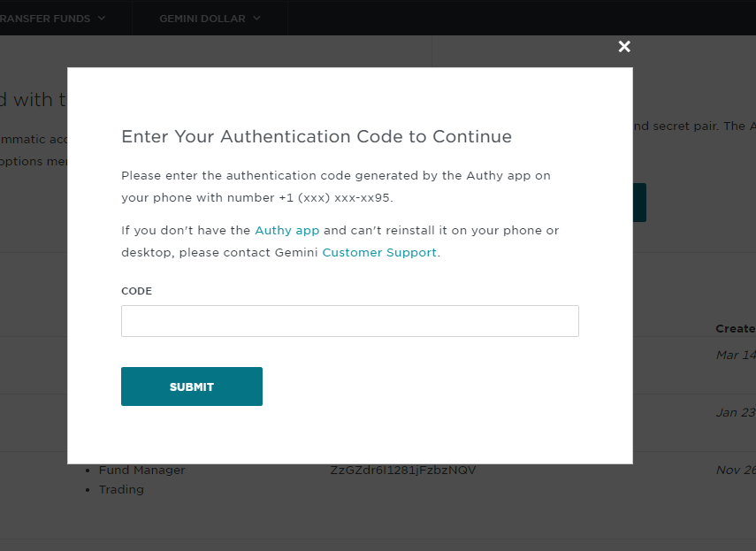Dismiss the authentication code modal
This screenshot has height=551, width=756.
click(624, 46)
